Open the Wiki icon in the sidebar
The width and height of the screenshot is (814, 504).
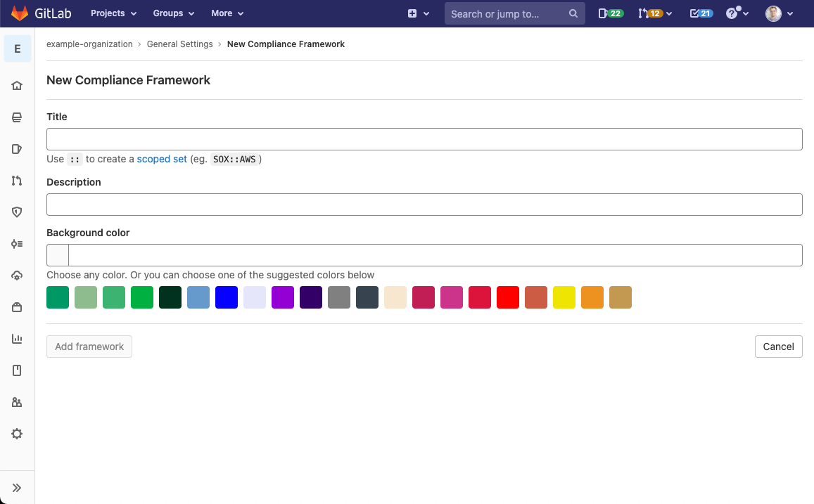coord(17,370)
